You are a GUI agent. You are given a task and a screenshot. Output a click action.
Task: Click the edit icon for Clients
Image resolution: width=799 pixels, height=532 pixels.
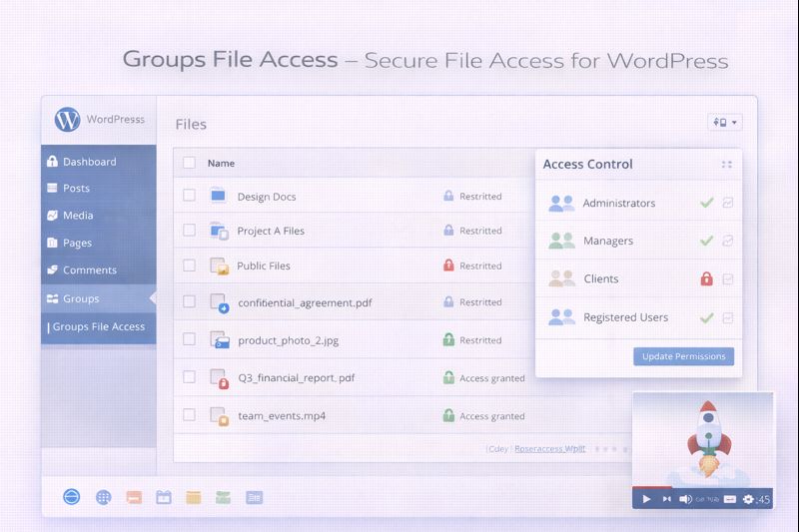[x=728, y=279]
